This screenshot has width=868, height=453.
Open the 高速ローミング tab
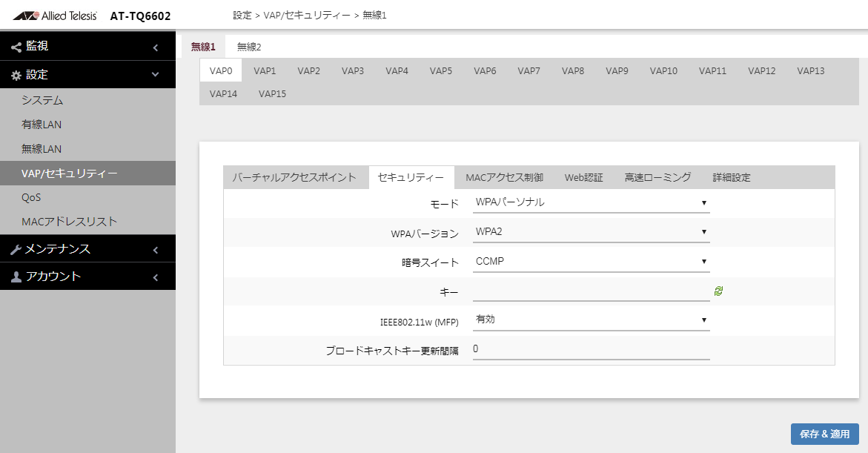(657, 178)
